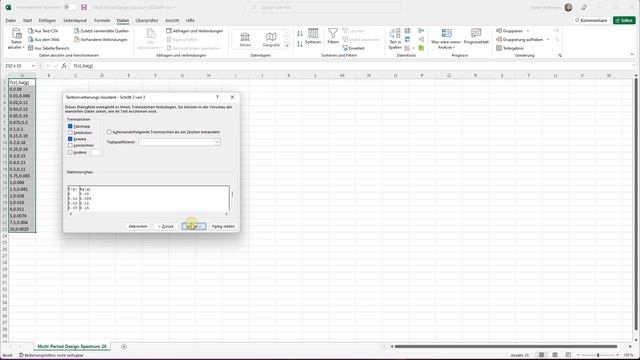Sort ascending A to Z

[x=300, y=33]
